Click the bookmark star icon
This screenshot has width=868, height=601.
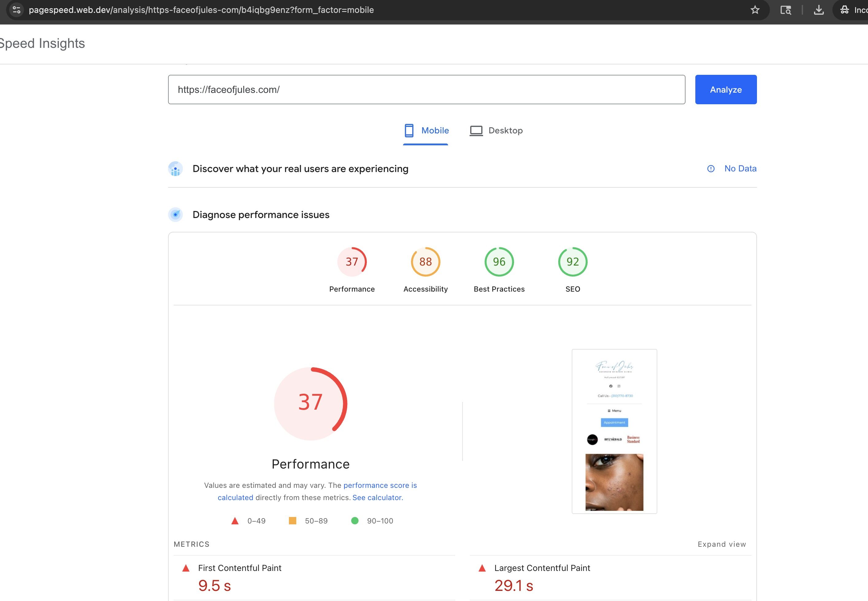[755, 10]
